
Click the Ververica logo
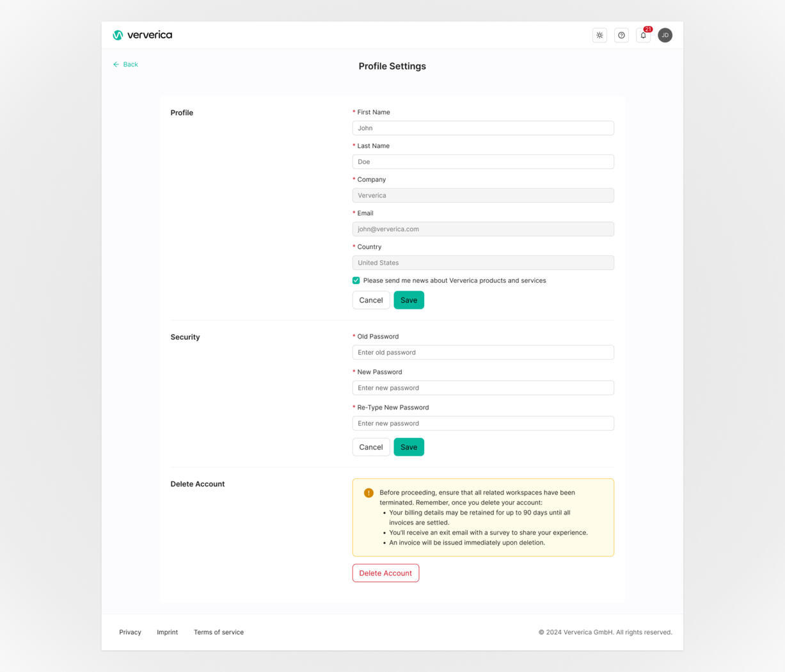pyautogui.click(x=142, y=35)
